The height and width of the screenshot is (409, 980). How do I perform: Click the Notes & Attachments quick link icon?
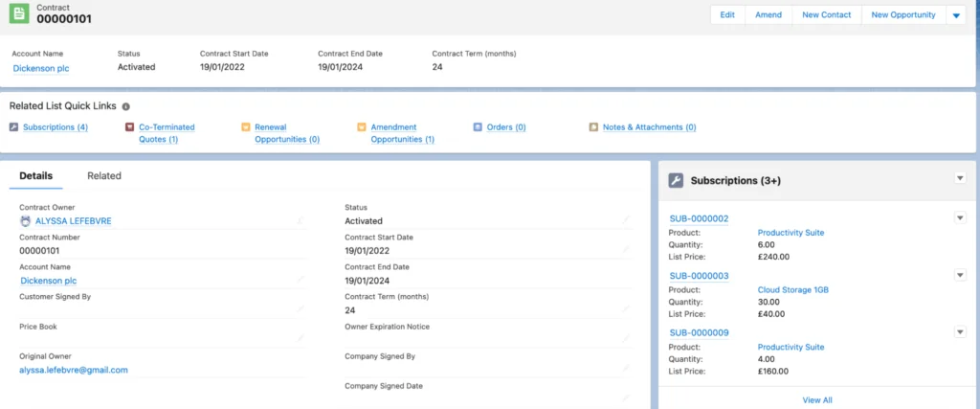pyautogui.click(x=593, y=127)
